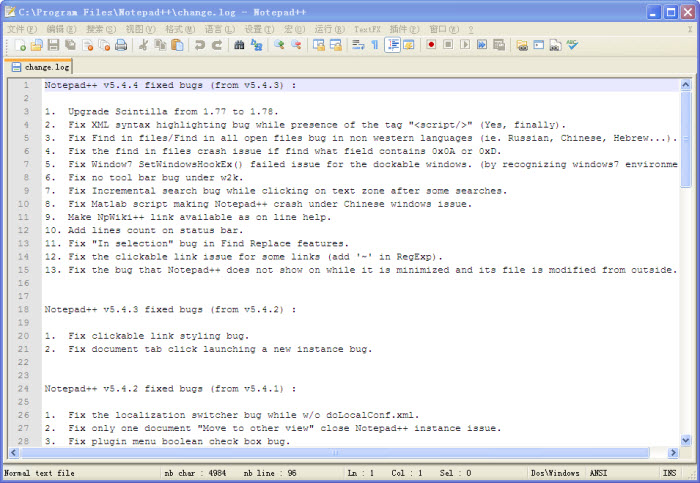700x483 pixels.
Task: Click the ANSI encoding status entry
Action: (598, 473)
